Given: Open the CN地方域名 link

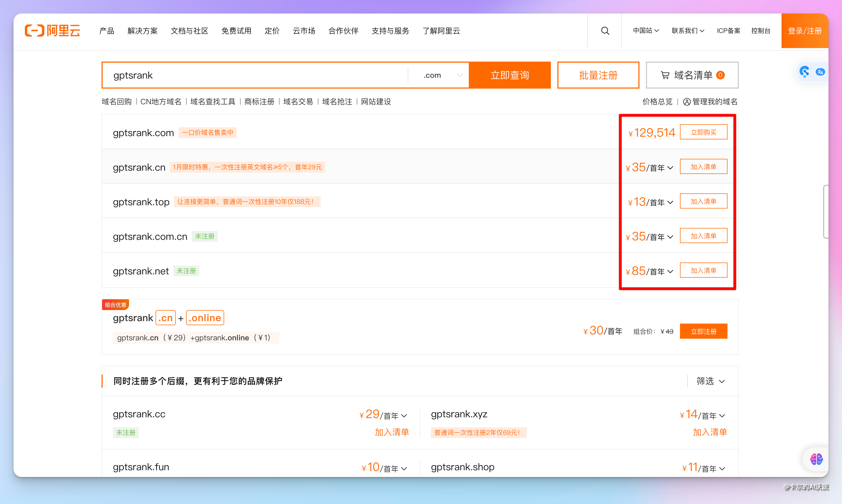Looking at the screenshot, I should (161, 102).
